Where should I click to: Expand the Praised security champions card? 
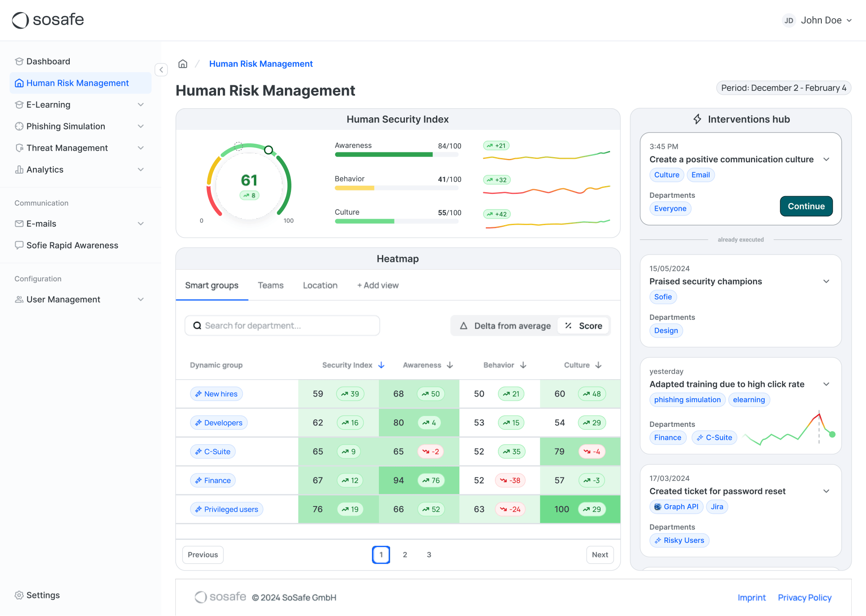click(x=826, y=281)
